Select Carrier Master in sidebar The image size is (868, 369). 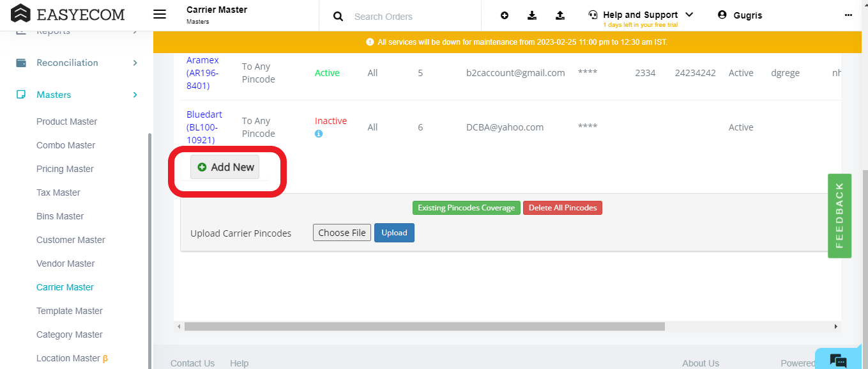65,287
